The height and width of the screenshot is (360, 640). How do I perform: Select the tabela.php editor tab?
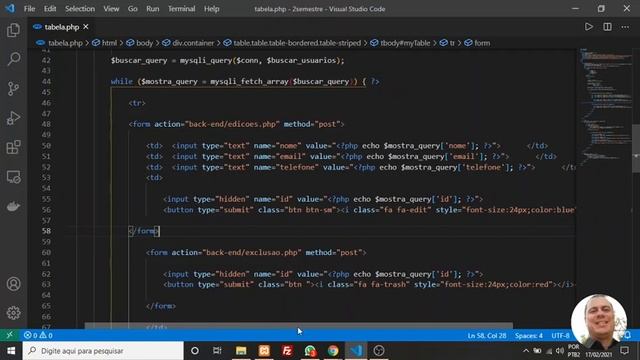click(61, 27)
